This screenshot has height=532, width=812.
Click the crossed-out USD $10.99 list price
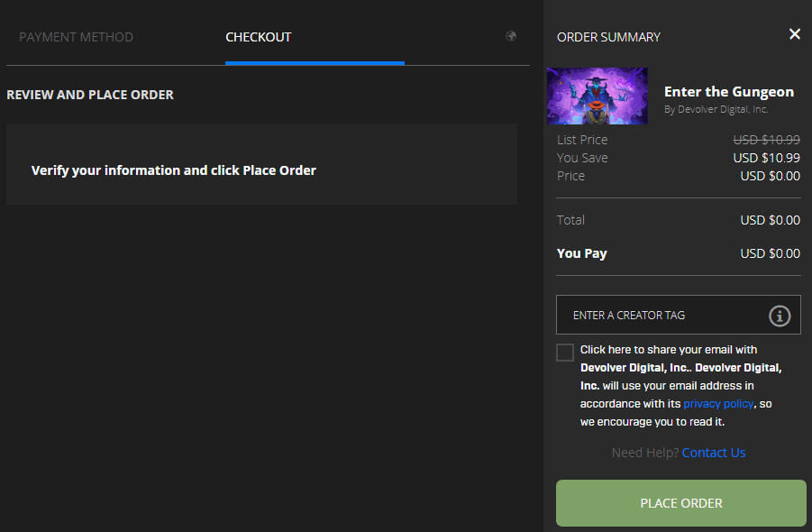click(766, 140)
